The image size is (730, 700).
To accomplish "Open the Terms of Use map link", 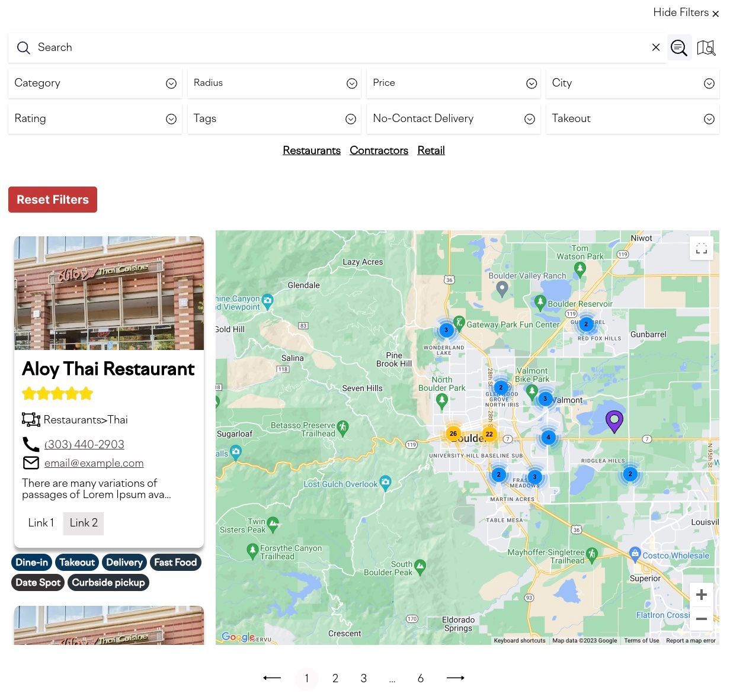I will coord(641,641).
